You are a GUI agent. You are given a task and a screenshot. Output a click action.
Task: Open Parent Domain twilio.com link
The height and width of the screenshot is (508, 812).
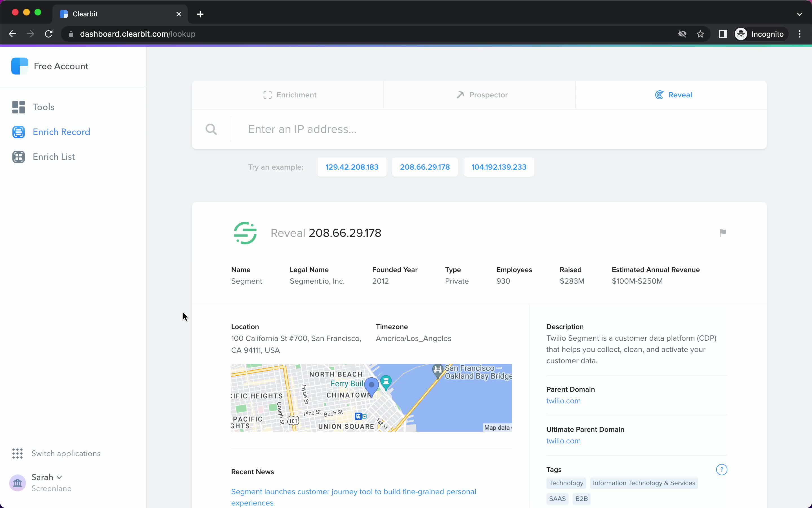click(563, 401)
